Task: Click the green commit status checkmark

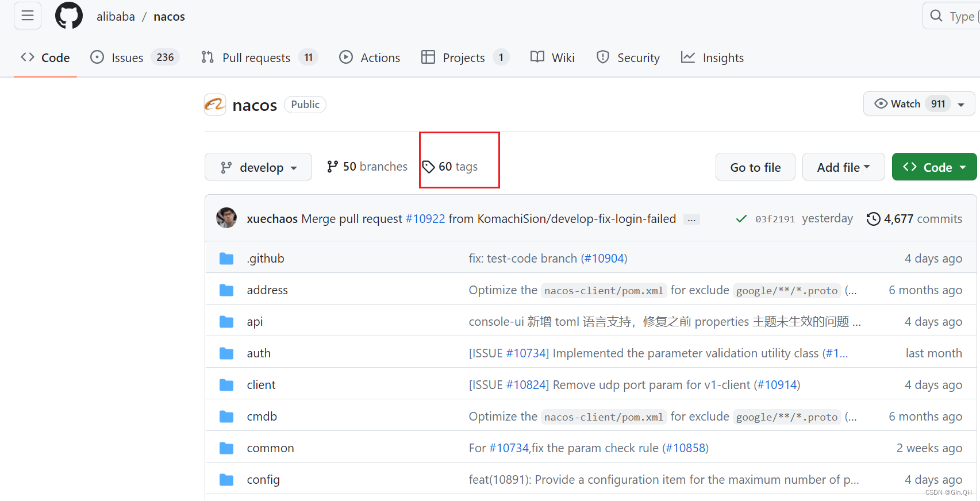Action: pos(741,219)
